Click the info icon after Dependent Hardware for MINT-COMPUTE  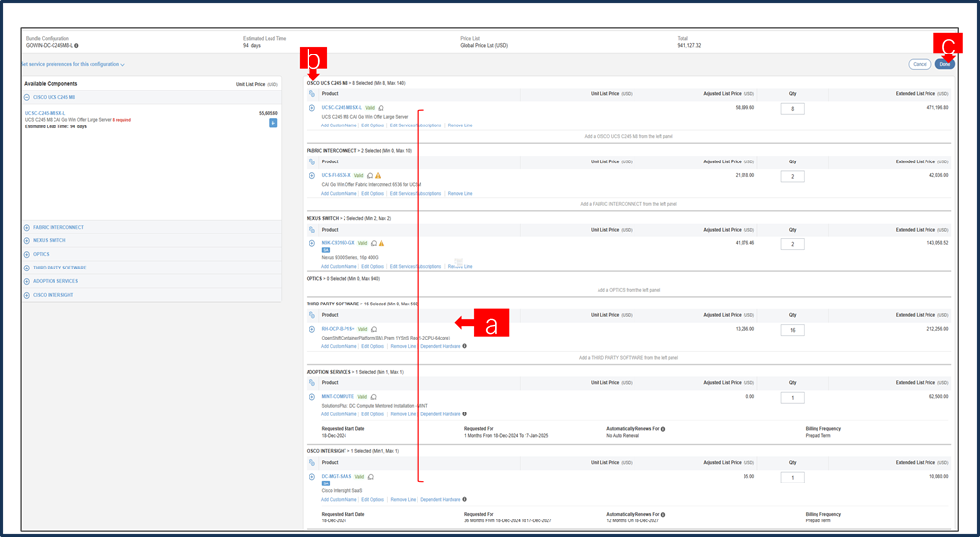(x=464, y=414)
